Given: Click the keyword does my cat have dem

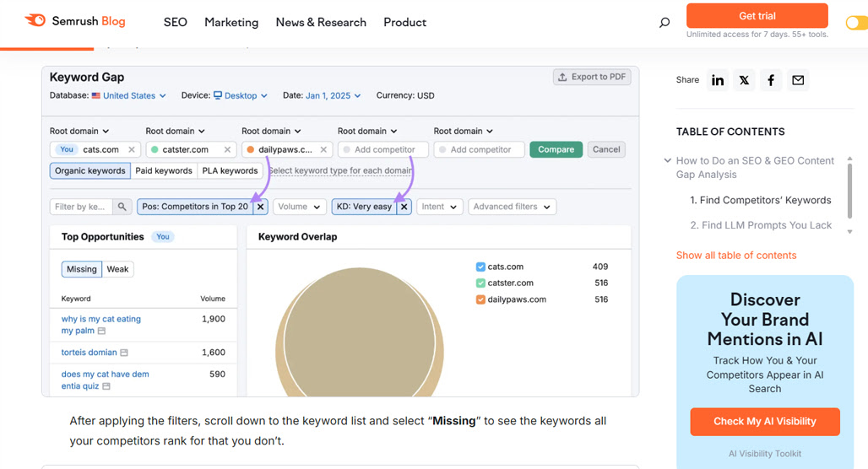Looking at the screenshot, I should (x=106, y=375).
